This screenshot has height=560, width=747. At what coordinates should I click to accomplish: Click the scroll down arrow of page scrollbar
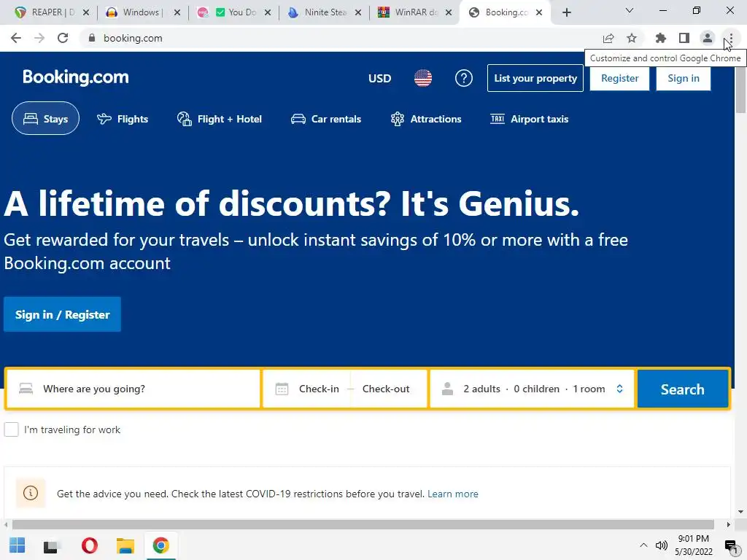pos(740,513)
